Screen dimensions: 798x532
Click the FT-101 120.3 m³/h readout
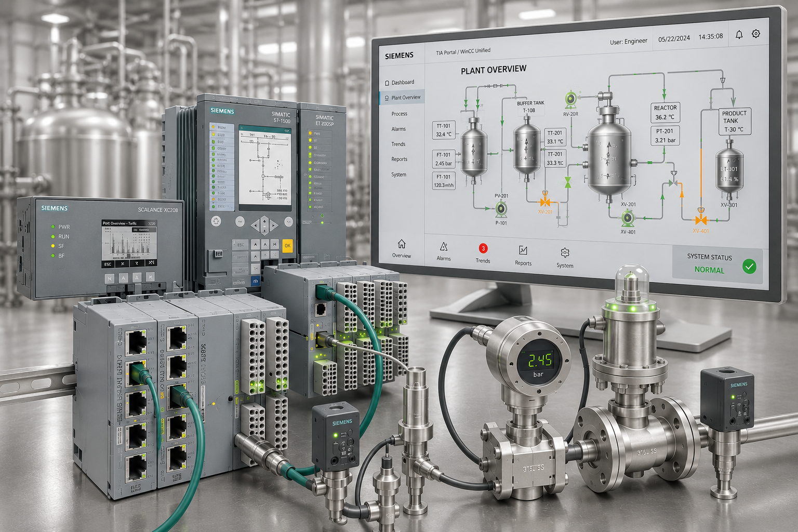(x=444, y=181)
